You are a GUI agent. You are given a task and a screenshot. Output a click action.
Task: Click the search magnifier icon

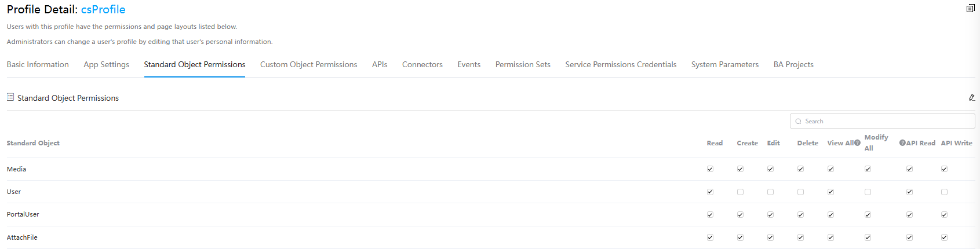[798, 122]
